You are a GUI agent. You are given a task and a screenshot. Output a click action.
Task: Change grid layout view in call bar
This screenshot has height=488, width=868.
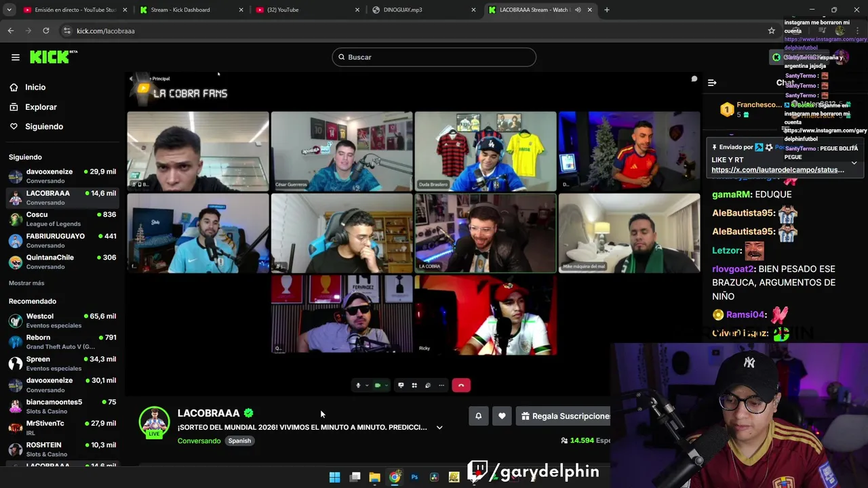pos(414,386)
